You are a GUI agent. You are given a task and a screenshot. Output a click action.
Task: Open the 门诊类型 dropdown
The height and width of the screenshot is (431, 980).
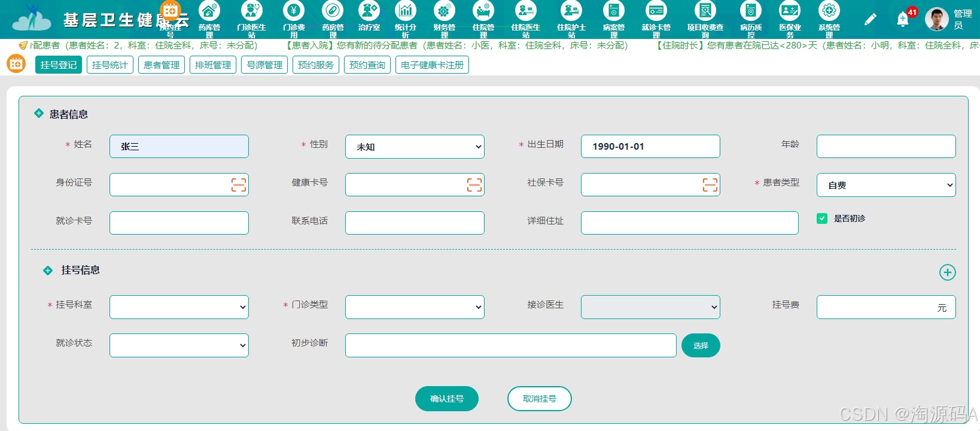[415, 307]
